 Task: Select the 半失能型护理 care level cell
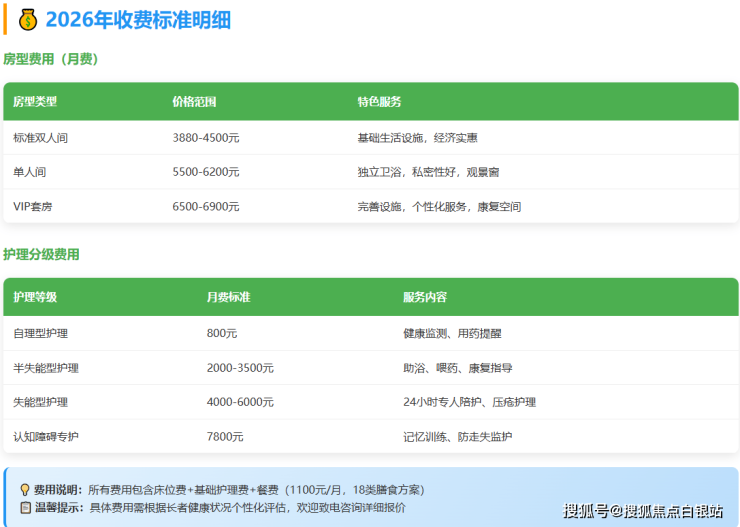click(x=46, y=368)
